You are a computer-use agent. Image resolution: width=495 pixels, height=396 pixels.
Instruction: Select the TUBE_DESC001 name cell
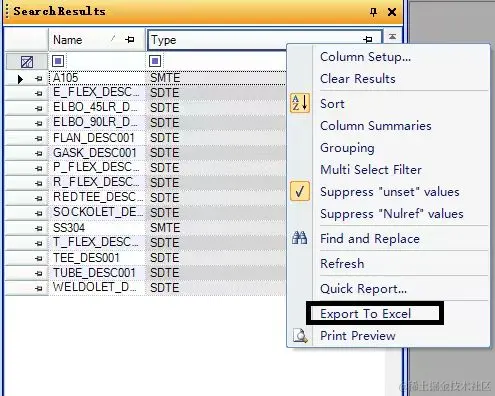pyautogui.click(x=97, y=273)
